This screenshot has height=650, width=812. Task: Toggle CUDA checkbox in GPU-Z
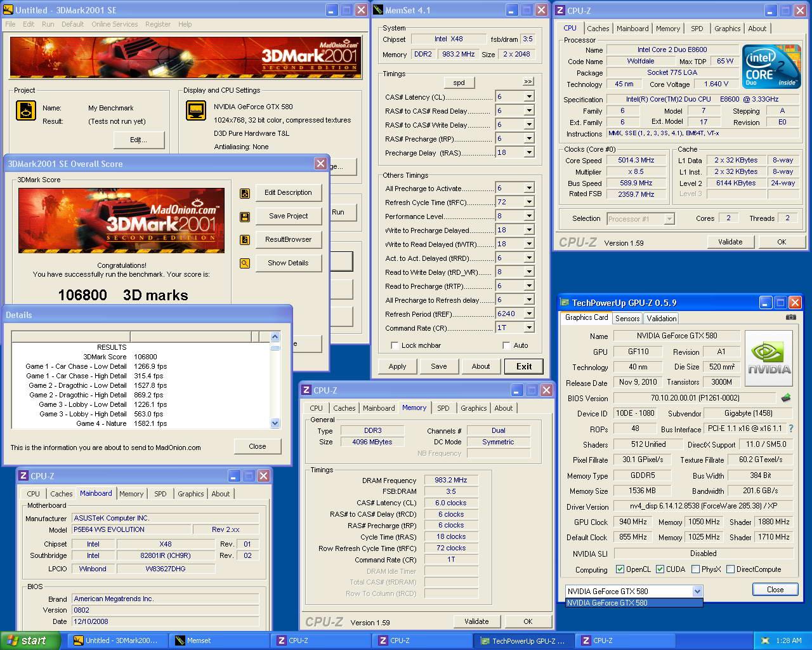pyautogui.click(x=660, y=569)
